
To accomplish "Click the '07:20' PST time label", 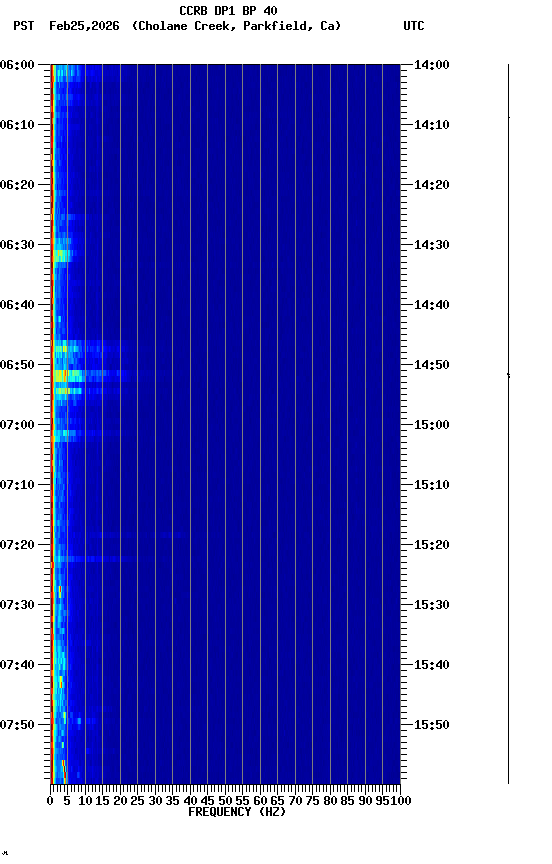I will (x=17, y=545).
